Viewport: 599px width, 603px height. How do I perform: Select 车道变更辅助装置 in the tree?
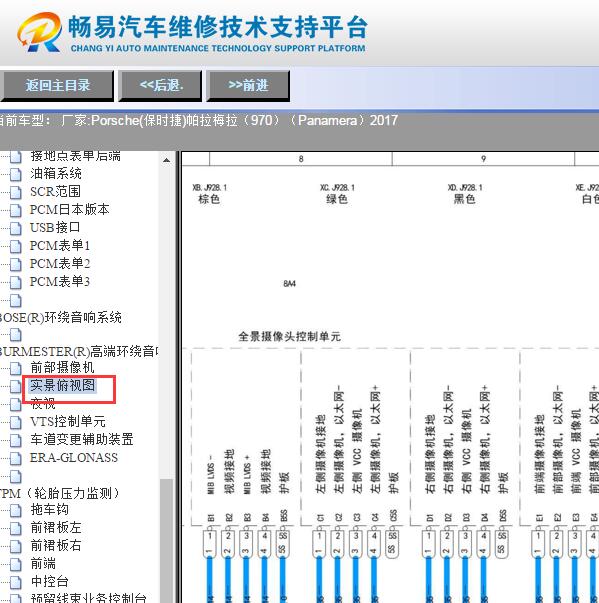click(82, 440)
